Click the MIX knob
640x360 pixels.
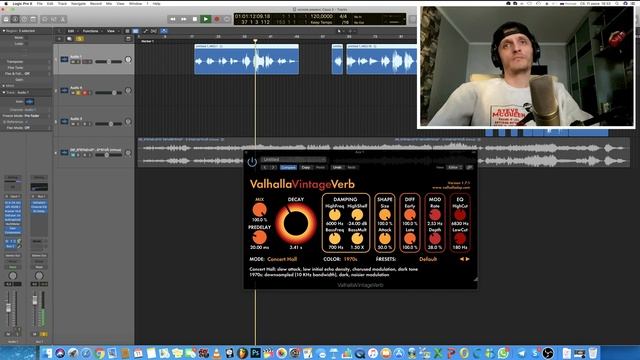(x=260, y=210)
